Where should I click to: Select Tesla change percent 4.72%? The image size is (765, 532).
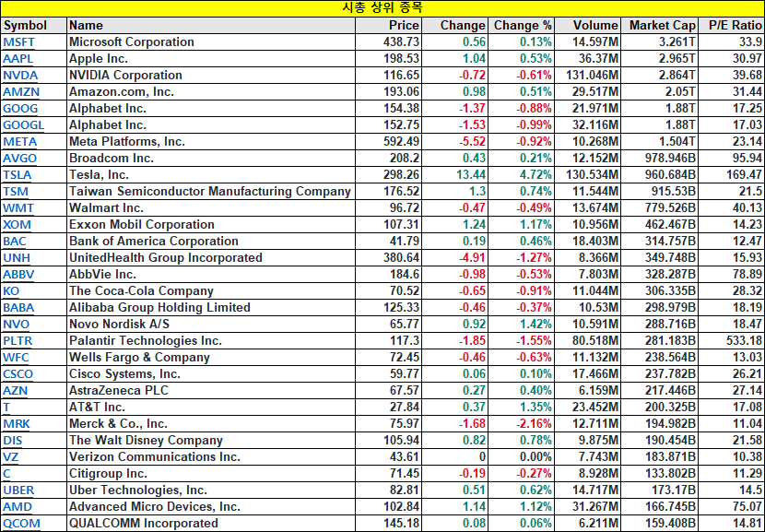522,175
